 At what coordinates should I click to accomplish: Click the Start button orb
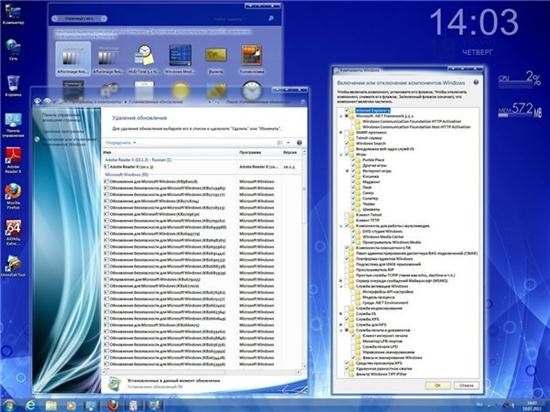point(10,405)
